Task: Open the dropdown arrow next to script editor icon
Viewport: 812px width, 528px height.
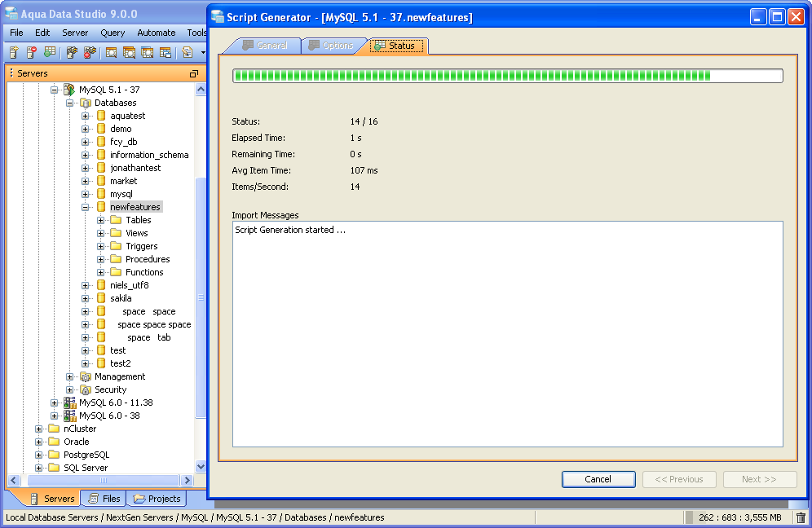Action: pos(203,52)
